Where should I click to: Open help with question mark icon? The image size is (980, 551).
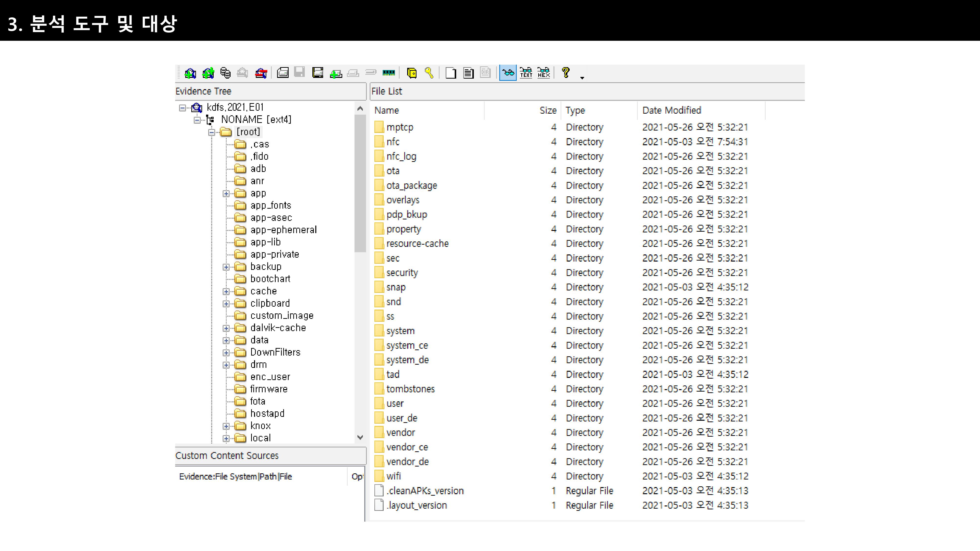coord(566,72)
